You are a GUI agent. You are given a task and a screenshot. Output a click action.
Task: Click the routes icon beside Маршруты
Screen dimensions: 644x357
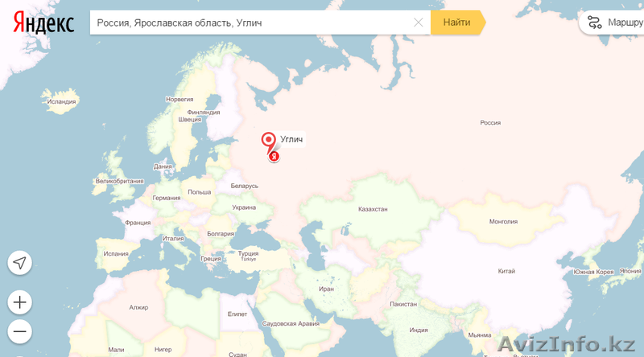tap(594, 23)
